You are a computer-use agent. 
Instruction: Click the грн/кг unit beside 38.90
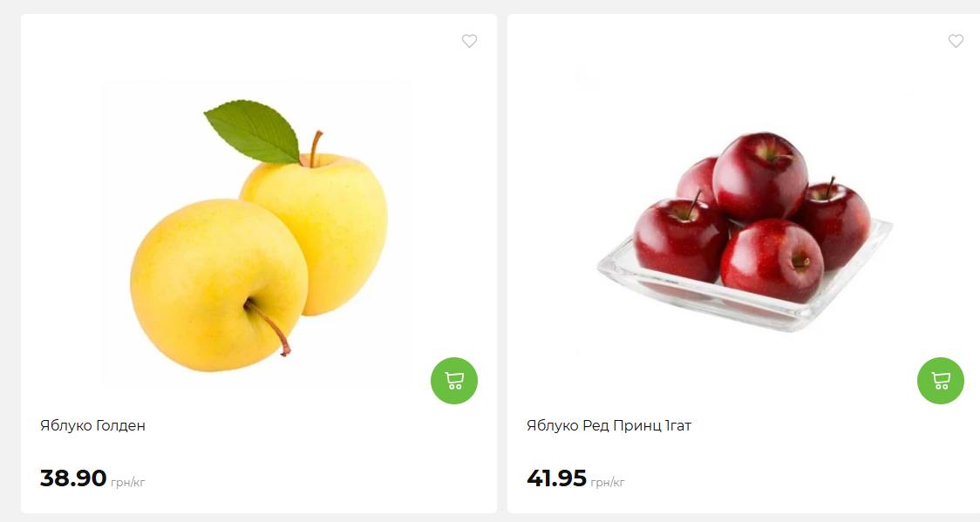click(128, 482)
